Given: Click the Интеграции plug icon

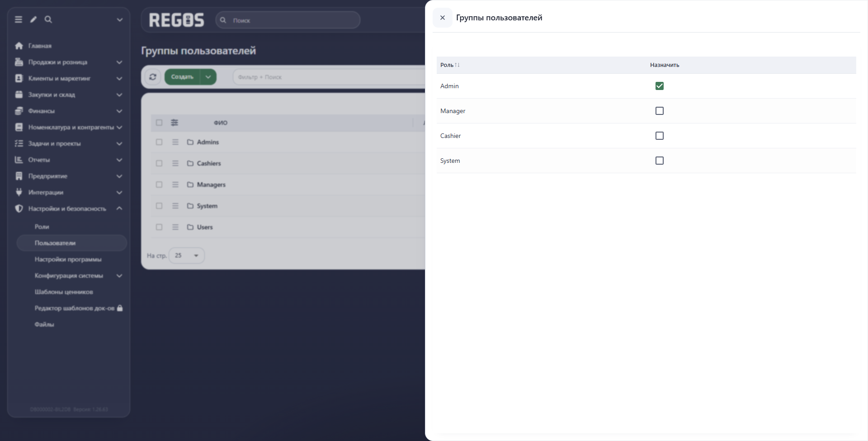Looking at the screenshot, I should tap(19, 192).
